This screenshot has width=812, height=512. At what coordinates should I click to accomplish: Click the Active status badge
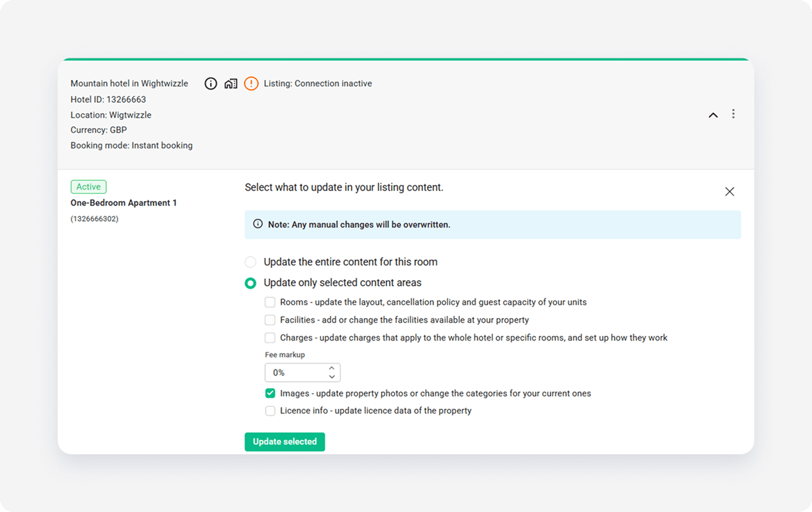pos(88,187)
